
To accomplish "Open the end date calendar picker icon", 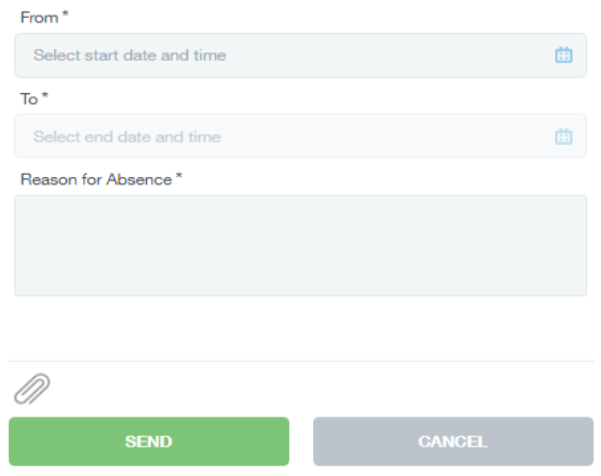I will [563, 136].
